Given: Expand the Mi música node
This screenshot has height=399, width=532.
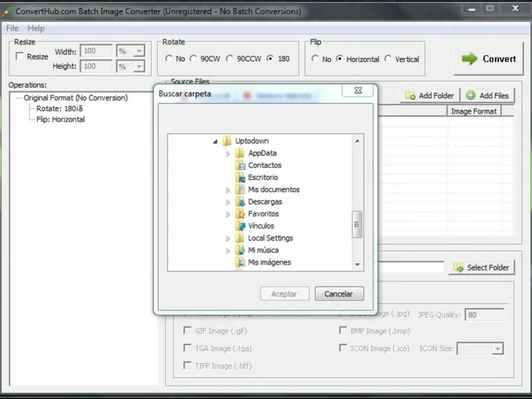Looking at the screenshot, I should click(228, 251).
